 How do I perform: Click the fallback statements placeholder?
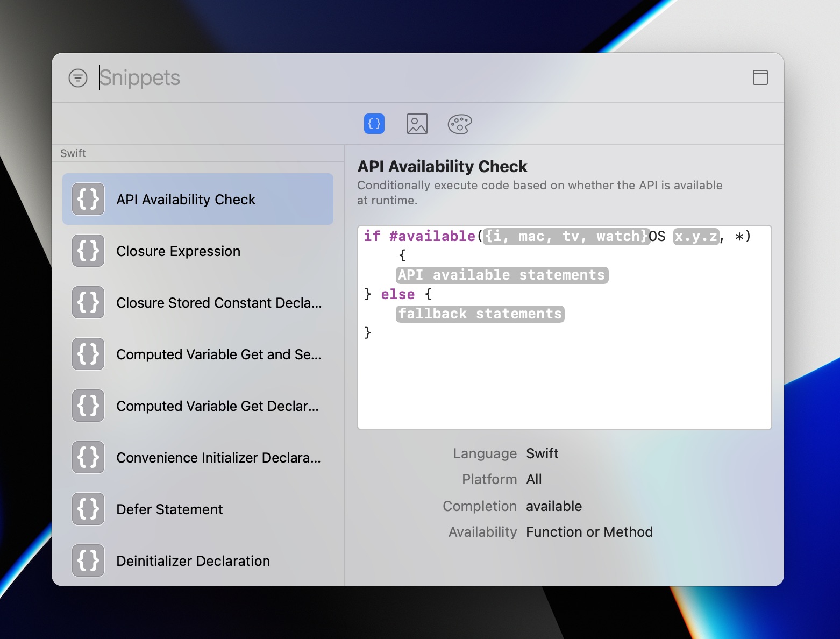tap(480, 314)
